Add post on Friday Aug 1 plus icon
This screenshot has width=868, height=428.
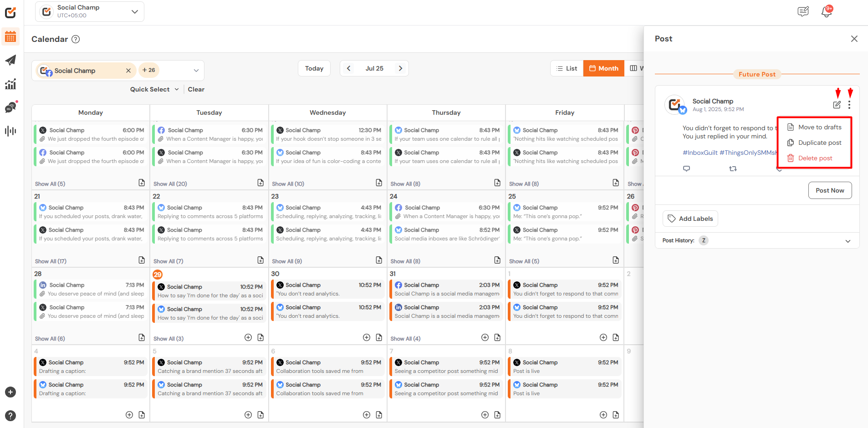603,337
